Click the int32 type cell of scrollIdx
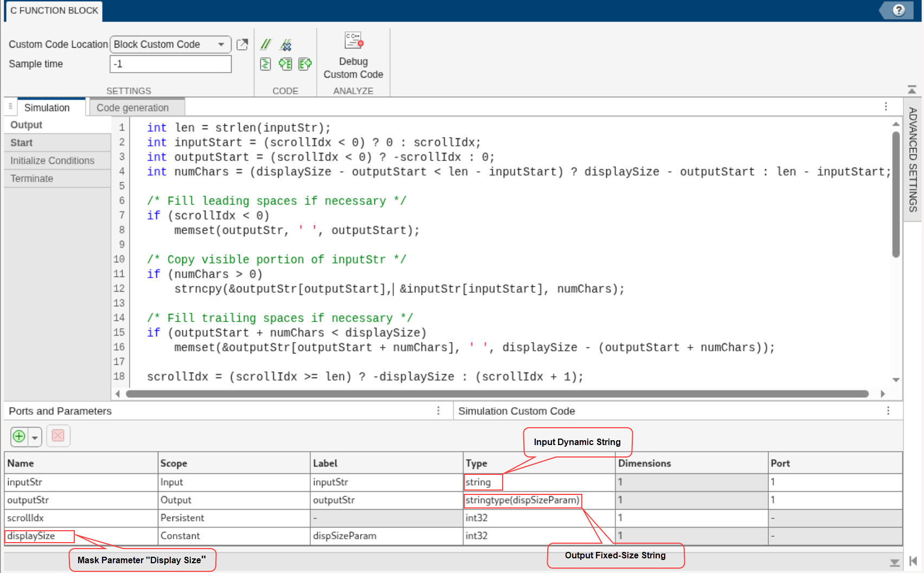 (540, 518)
